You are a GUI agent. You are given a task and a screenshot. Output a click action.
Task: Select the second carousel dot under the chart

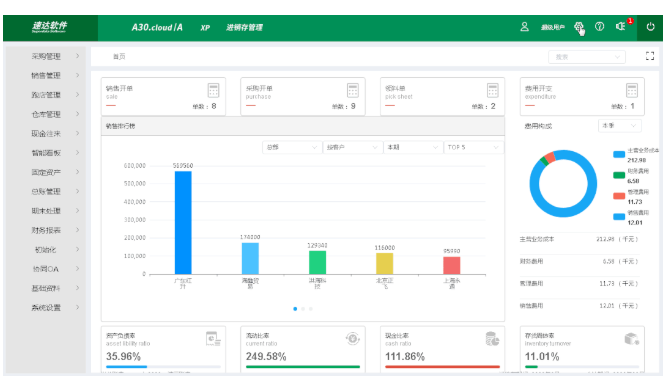303,309
